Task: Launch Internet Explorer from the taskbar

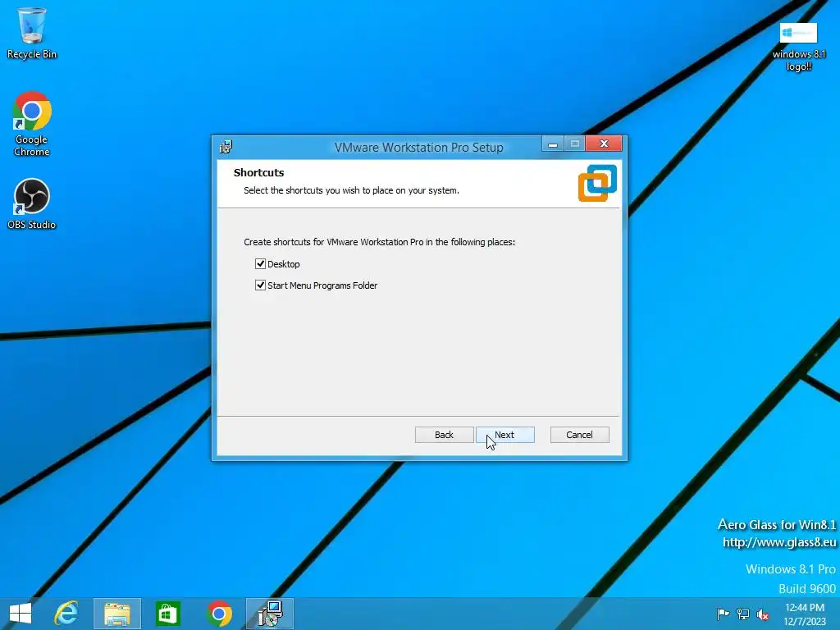Action: coord(66,614)
